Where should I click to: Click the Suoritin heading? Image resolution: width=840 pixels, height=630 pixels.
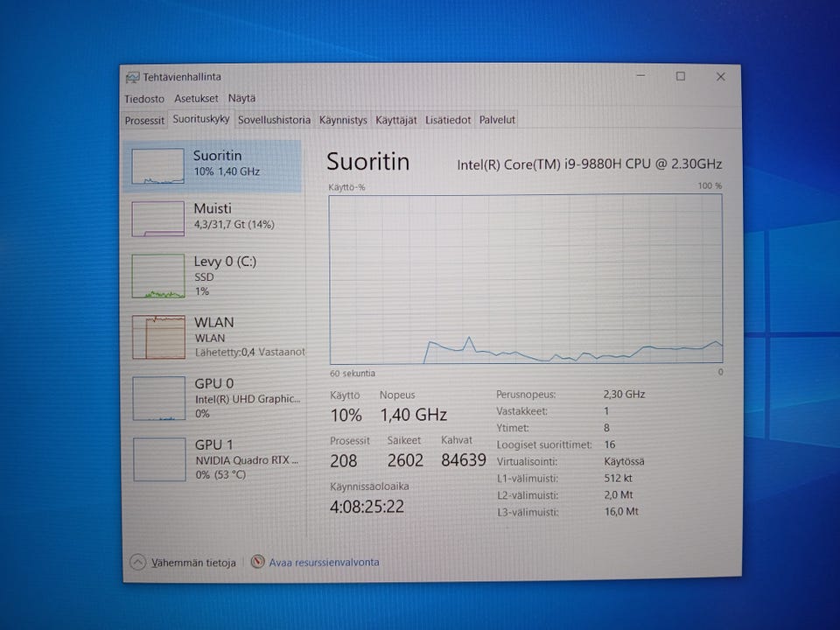pos(368,162)
